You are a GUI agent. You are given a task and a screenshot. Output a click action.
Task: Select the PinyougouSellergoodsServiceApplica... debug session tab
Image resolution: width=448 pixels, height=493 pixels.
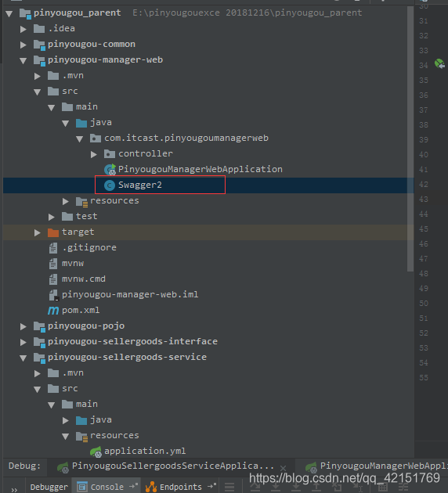click(172, 466)
